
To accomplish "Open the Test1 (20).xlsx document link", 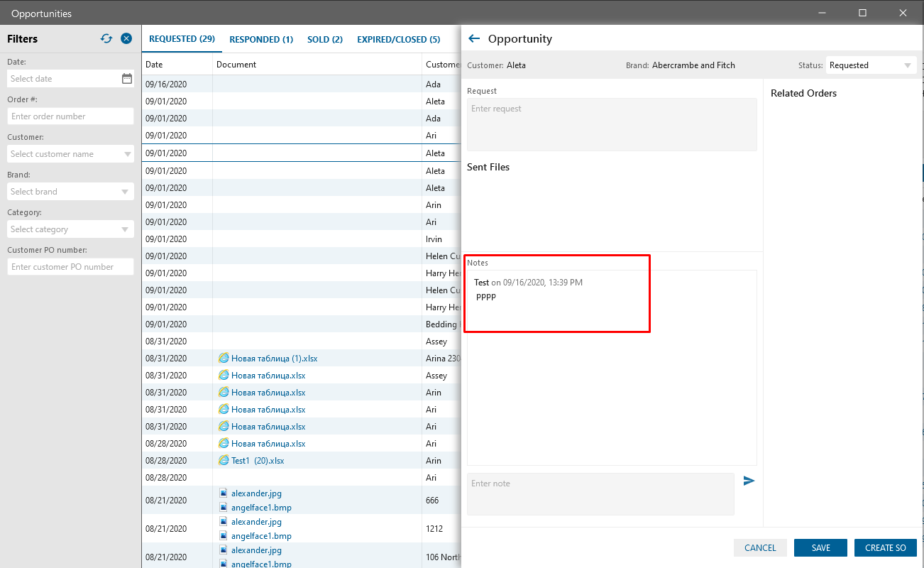I will click(x=258, y=461).
